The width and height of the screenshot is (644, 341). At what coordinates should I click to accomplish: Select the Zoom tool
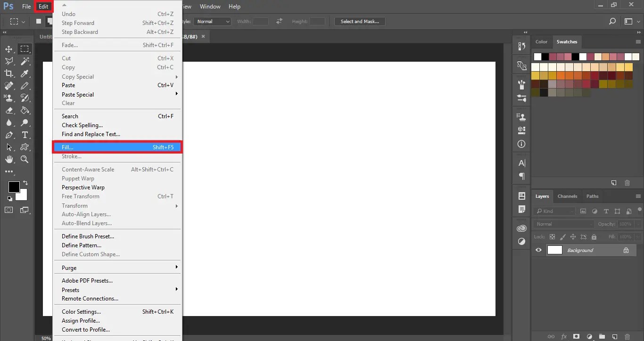(x=25, y=159)
